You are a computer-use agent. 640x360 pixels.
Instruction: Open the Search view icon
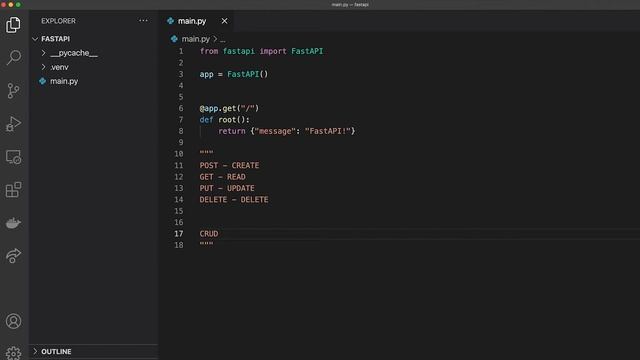tap(13, 58)
